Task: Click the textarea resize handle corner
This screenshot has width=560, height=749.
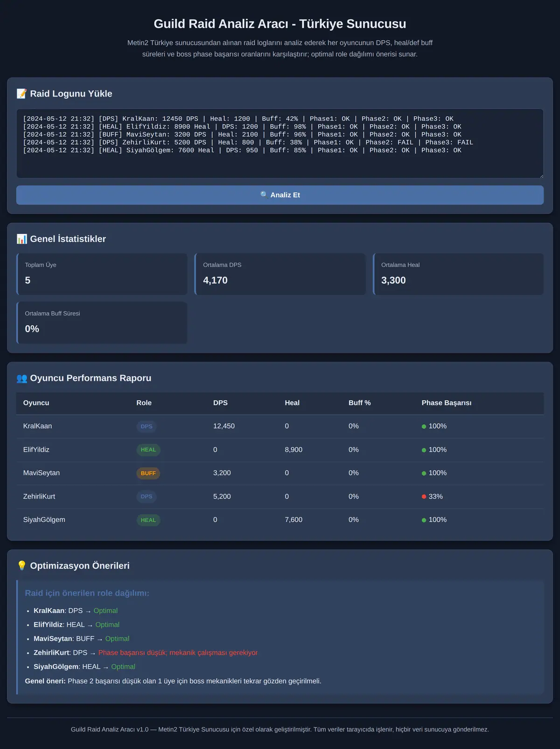Action: coord(540,175)
